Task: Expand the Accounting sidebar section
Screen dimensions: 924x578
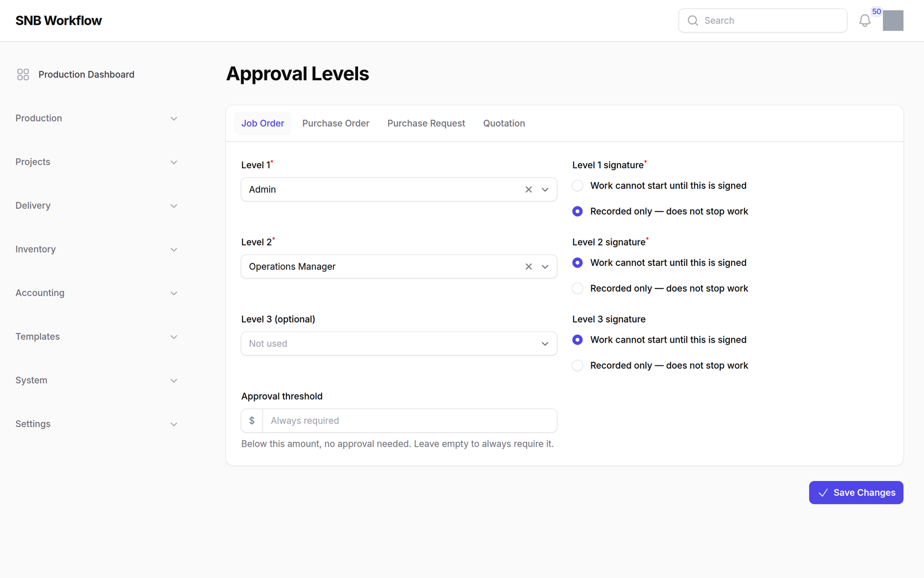Action: tap(97, 293)
